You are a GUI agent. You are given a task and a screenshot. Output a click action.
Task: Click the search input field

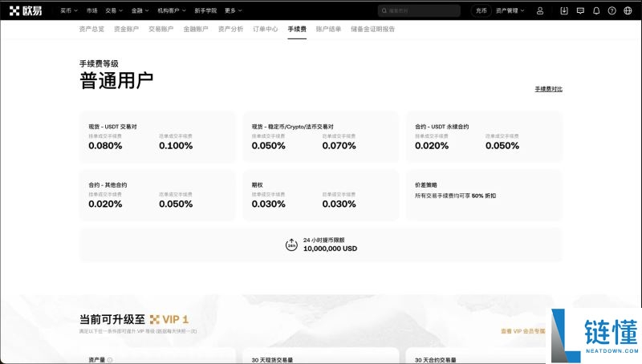click(421, 10)
